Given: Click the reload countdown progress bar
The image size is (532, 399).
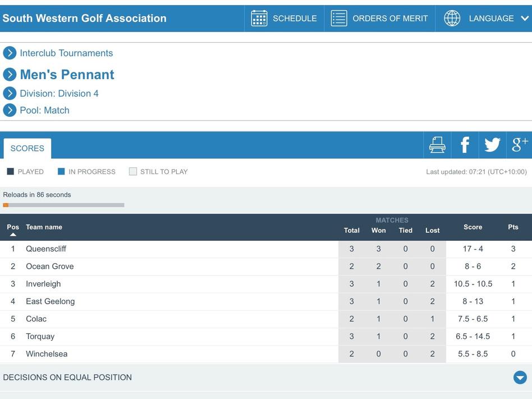Looking at the screenshot, I should [63, 205].
